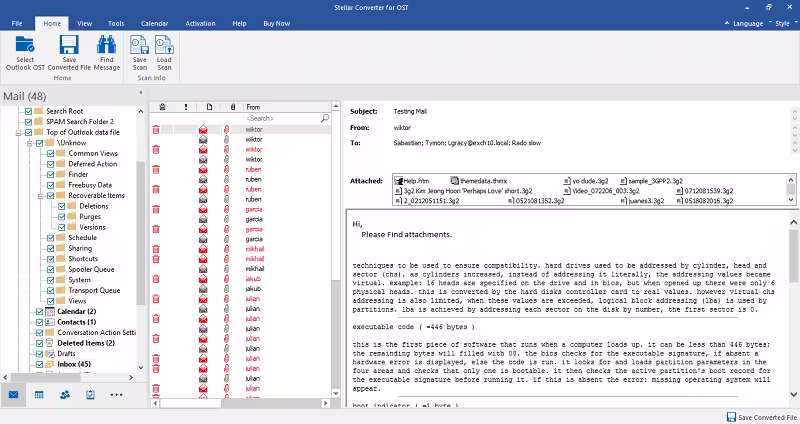Select first wiktor message row

pos(240,130)
